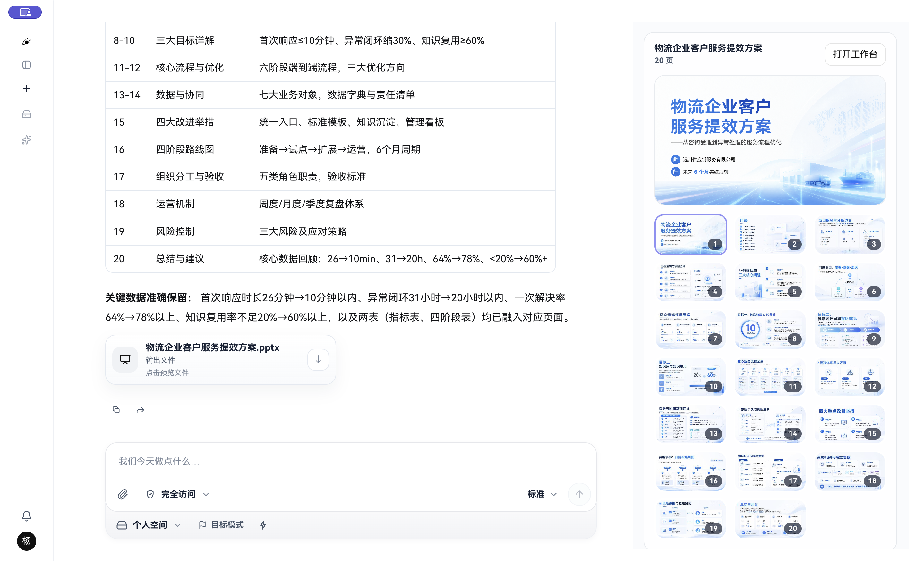Expand the 标准 model dropdown
The height and width of the screenshot is (561, 924).
coord(542,494)
